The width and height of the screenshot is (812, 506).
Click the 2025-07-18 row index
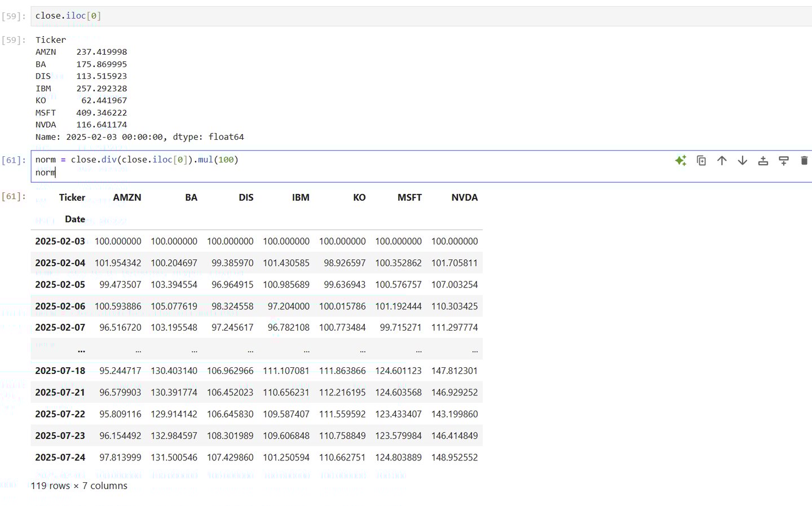pyautogui.click(x=60, y=371)
